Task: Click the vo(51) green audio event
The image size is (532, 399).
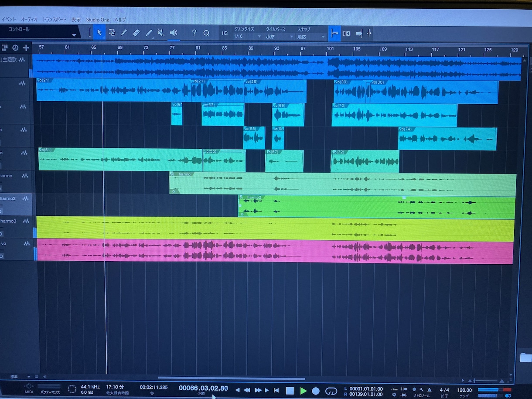Action: coord(120,160)
